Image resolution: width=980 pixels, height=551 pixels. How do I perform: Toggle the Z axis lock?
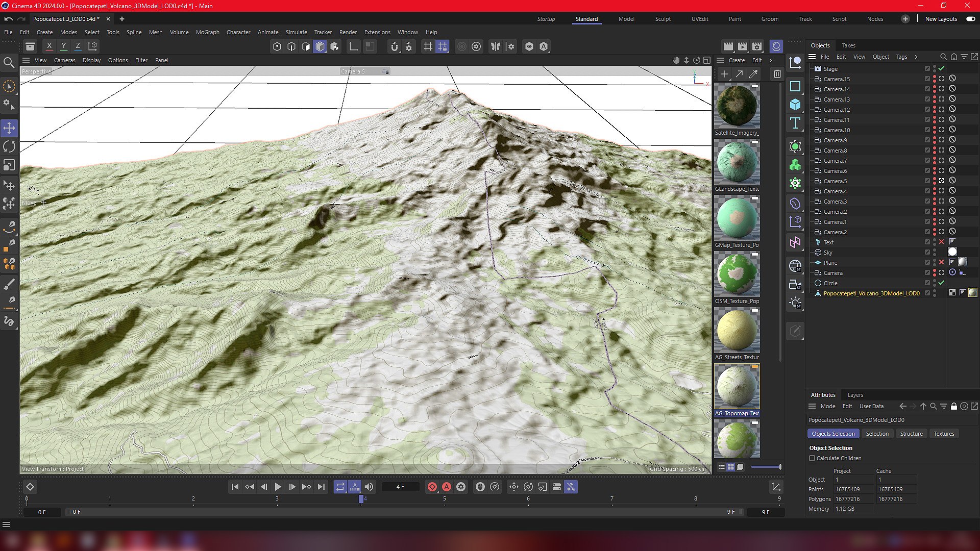tap(78, 46)
